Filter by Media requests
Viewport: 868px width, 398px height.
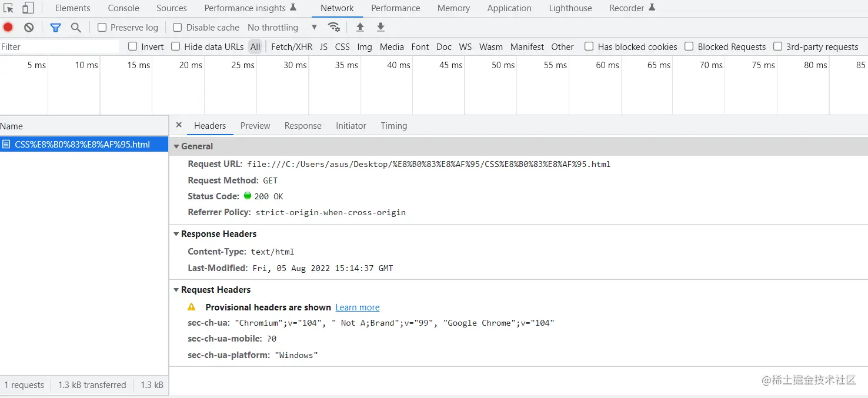click(x=392, y=46)
